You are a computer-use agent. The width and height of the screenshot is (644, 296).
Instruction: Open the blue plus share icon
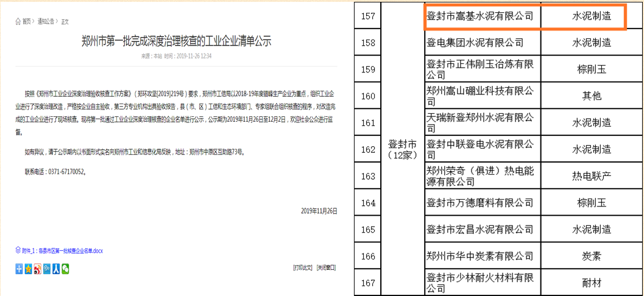[19, 268]
